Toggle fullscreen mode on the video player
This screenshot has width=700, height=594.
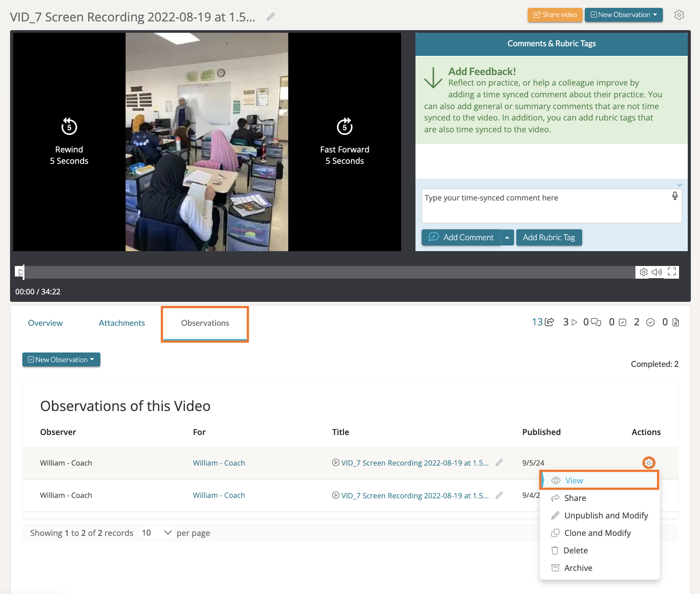(x=672, y=272)
